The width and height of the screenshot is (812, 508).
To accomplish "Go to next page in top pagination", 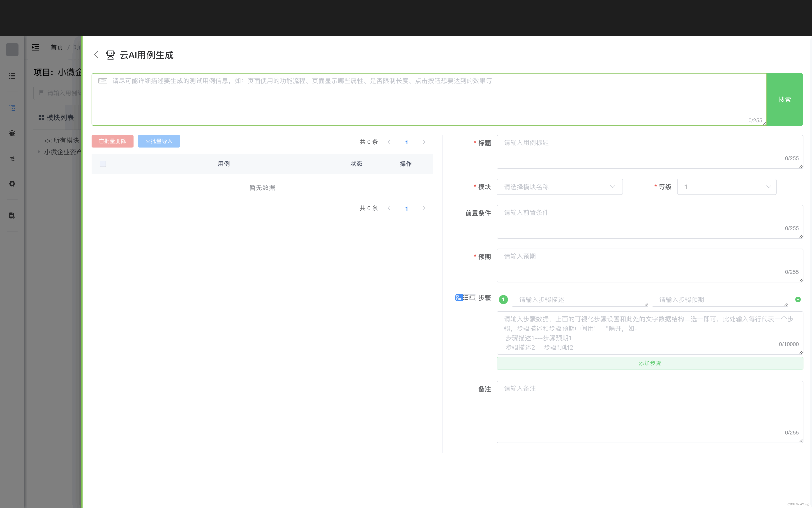I will pos(424,142).
